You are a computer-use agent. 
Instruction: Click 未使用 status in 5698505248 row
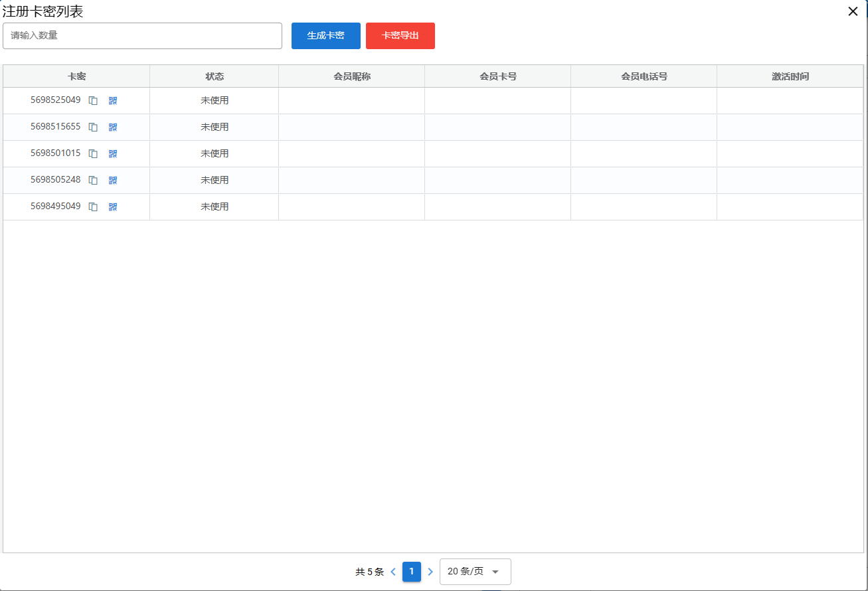point(215,180)
